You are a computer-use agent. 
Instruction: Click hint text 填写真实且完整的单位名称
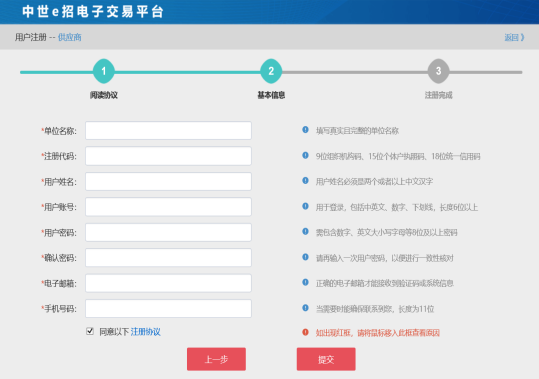[357, 131]
